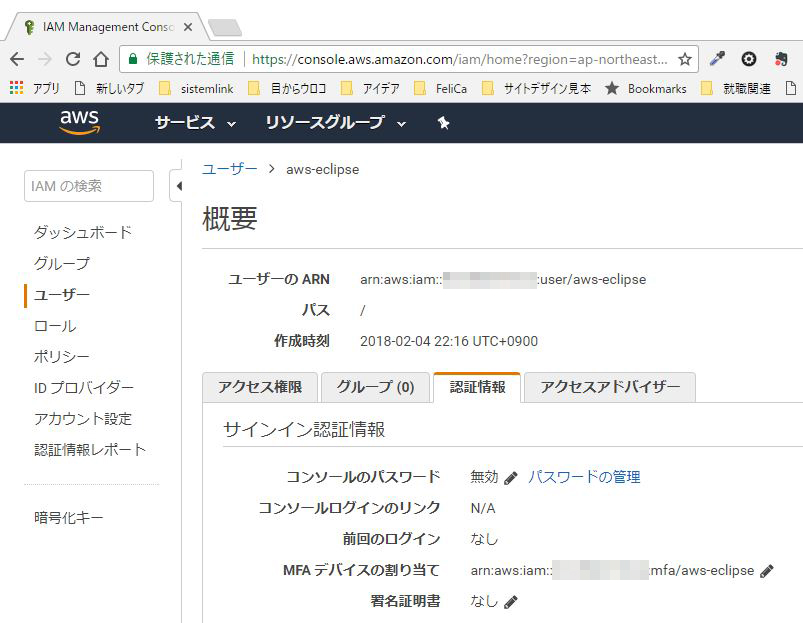Open the eyedropper extension icon
This screenshot has width=803, height=623.
(717, 59)
